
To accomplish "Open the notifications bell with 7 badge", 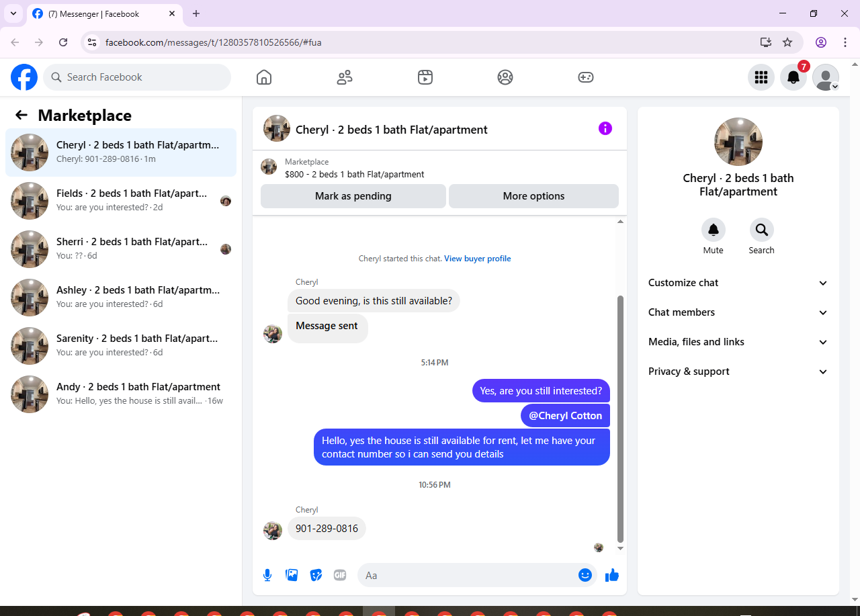I will [793, 77].
